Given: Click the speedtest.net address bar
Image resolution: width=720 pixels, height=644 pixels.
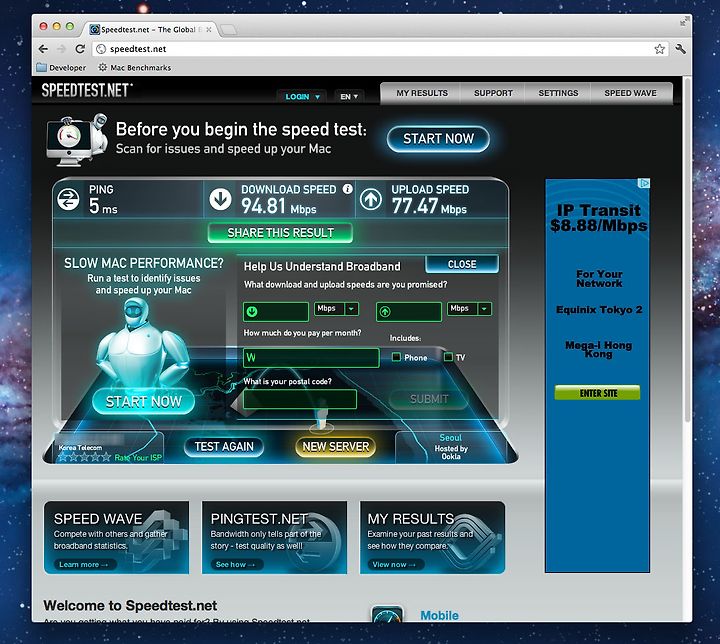Looking at the screenshot, I should (x=381, y=49).
